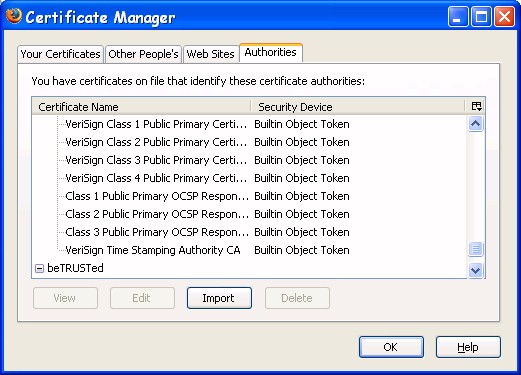Sort by the Certificate Name column header

click(141, 107)
